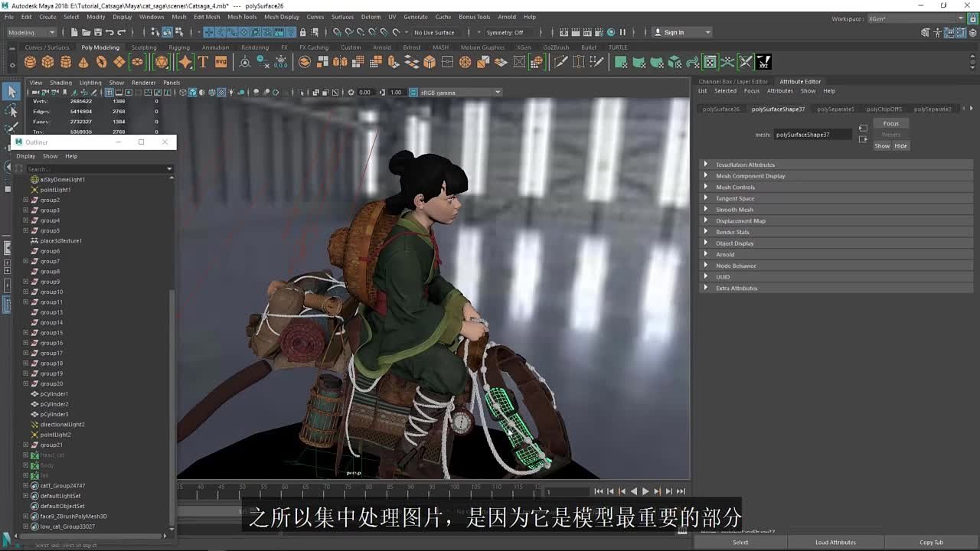Click the Undo arrow icon
Viewport: 980px width, 551px height.
(109, 32)
